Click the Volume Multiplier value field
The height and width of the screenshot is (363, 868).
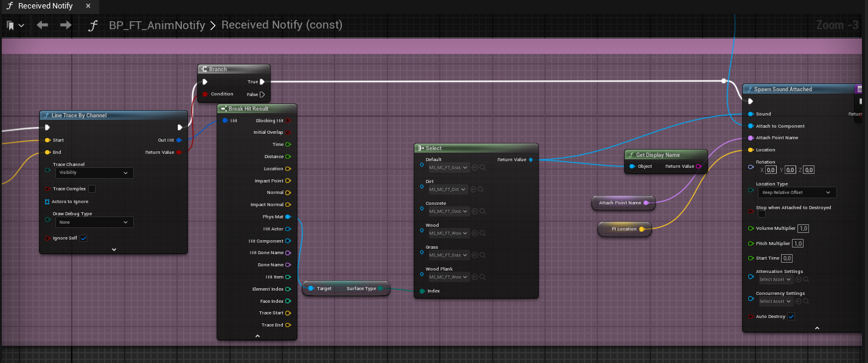pyautogui.click(x=804, y=229)
